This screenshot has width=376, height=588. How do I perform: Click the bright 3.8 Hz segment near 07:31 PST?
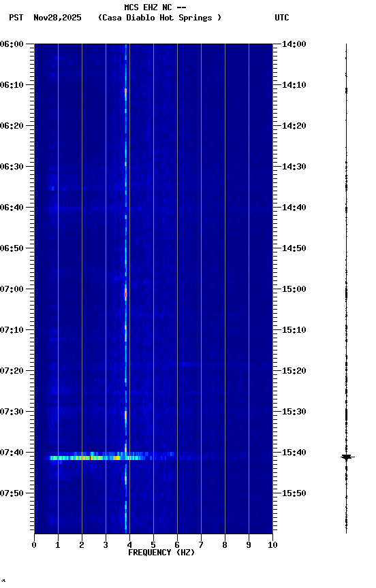point(126,416)
